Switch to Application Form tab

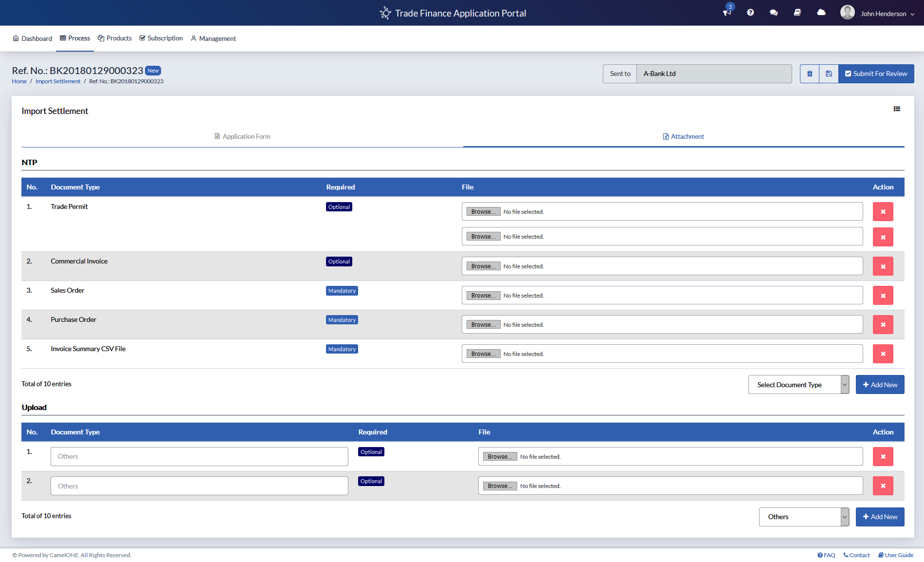coord(242,137)
